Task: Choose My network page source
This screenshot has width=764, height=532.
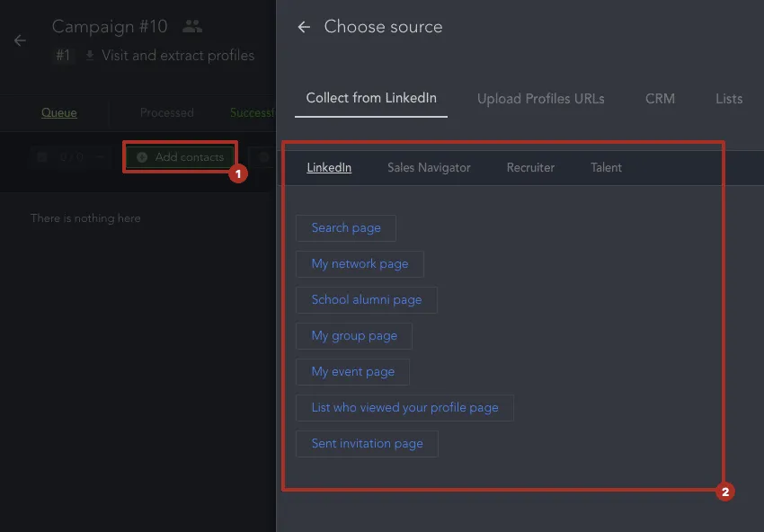Action: coord(360,264)
